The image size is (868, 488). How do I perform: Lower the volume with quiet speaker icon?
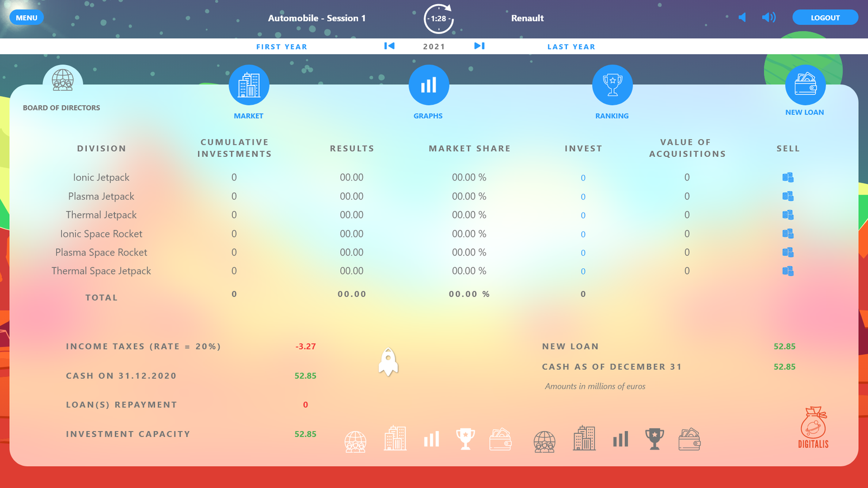pos(742,18)
